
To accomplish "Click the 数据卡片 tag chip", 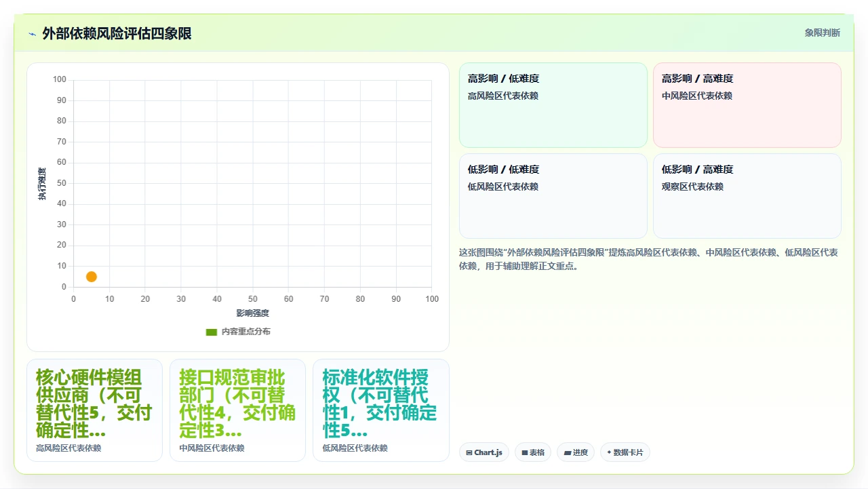I will tap(625, 452).
